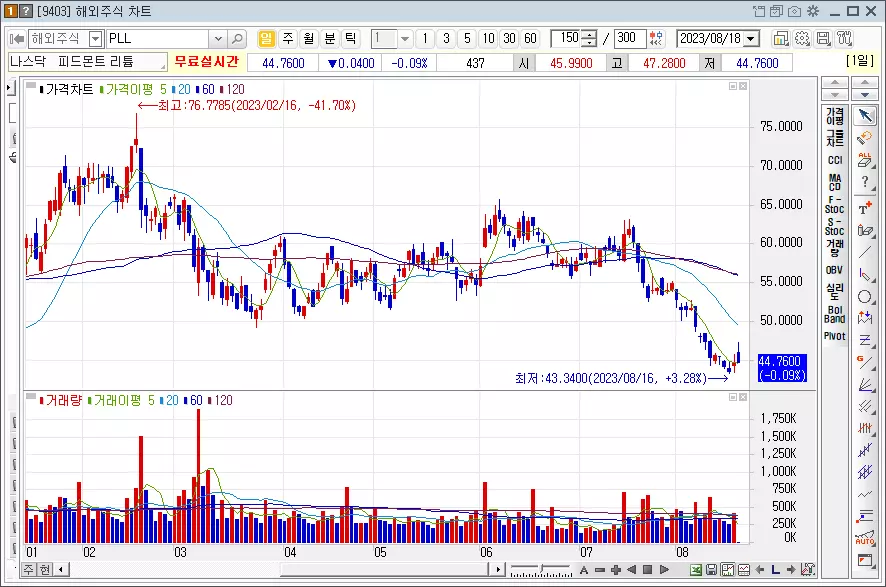The image size is (886, 587).
Task: Click the tools wrench icon in toolbar
Action: click(x=845, y=38)
